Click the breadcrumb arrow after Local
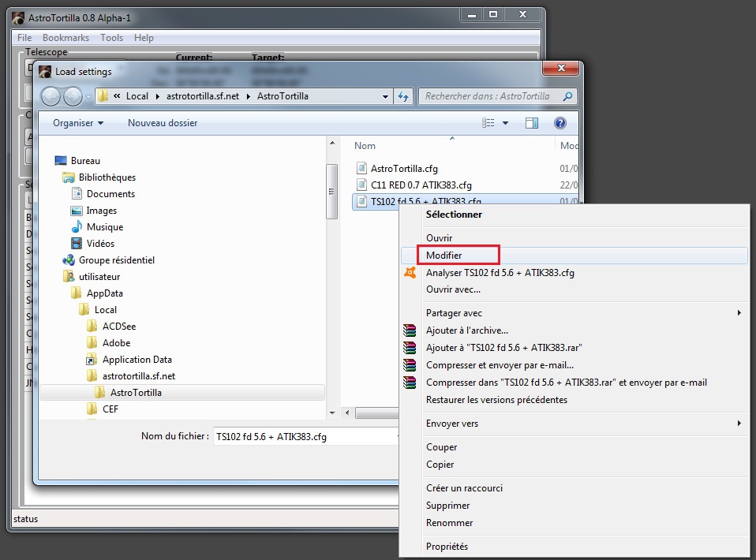756x560 pixels. [x=157, y=96]
